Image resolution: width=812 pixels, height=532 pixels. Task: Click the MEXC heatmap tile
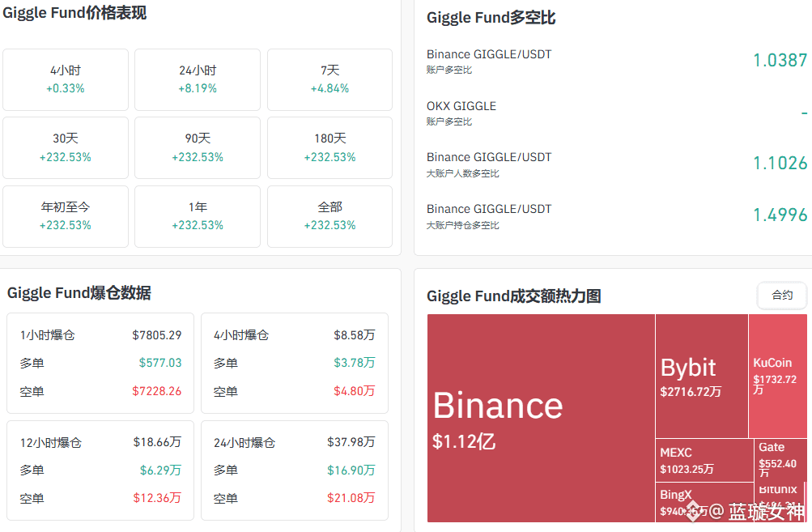coord(704,461)
